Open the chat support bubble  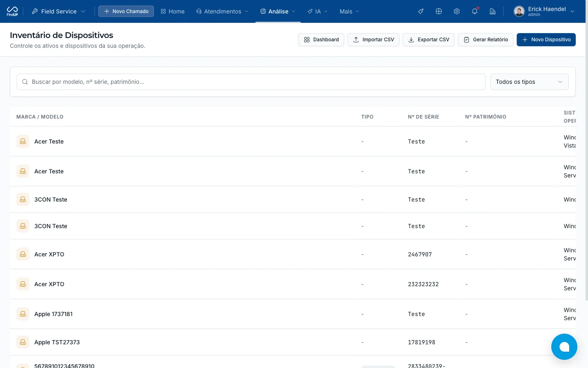point(564,347)
